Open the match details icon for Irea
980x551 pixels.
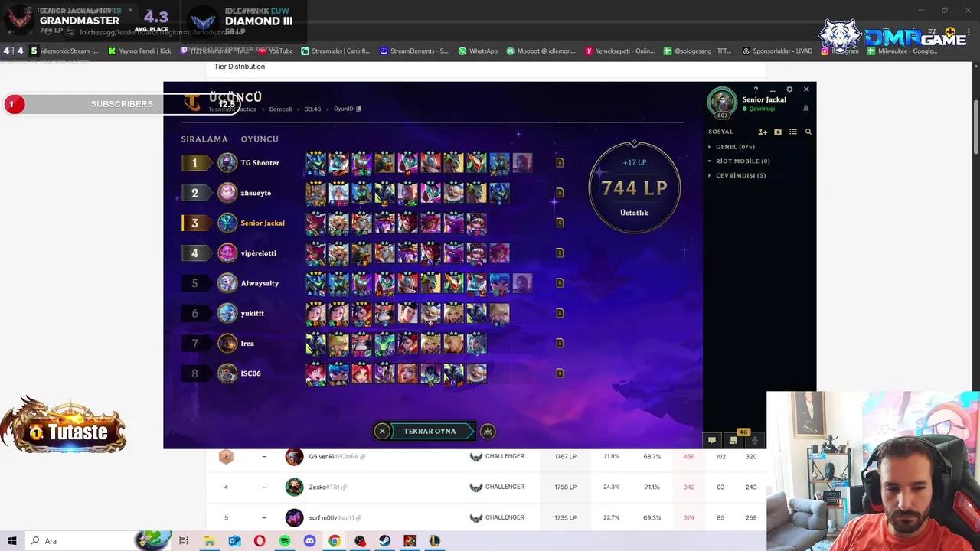pos(560,344)
